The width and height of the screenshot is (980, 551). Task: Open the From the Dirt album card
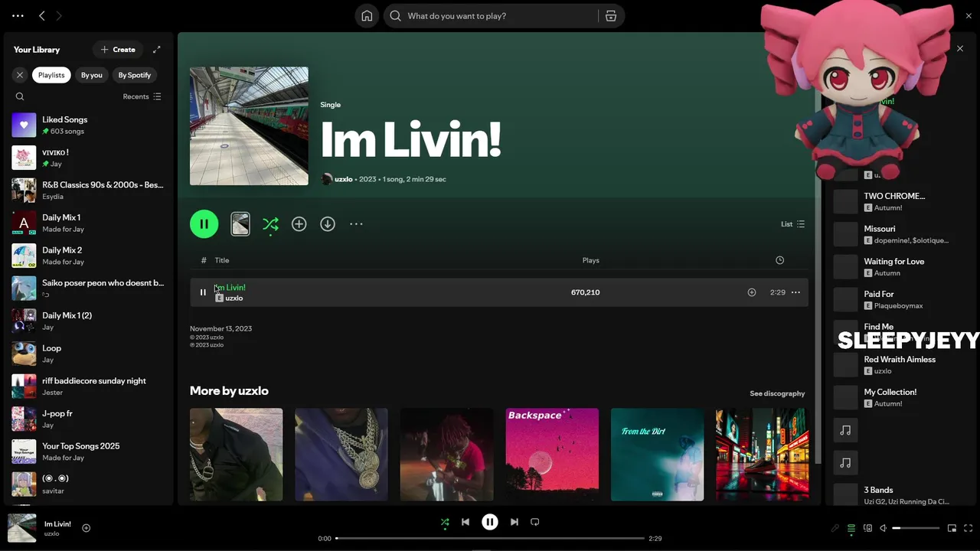(x=657, y=455)
